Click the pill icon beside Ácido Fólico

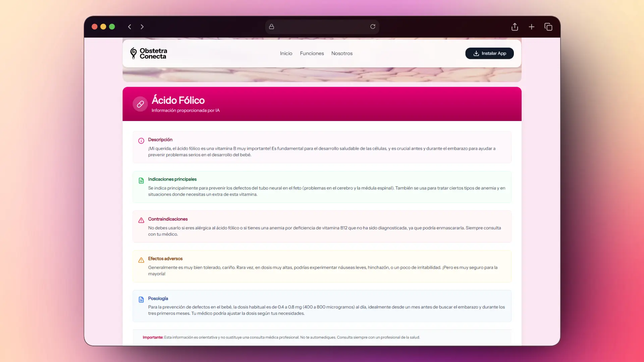140,104
